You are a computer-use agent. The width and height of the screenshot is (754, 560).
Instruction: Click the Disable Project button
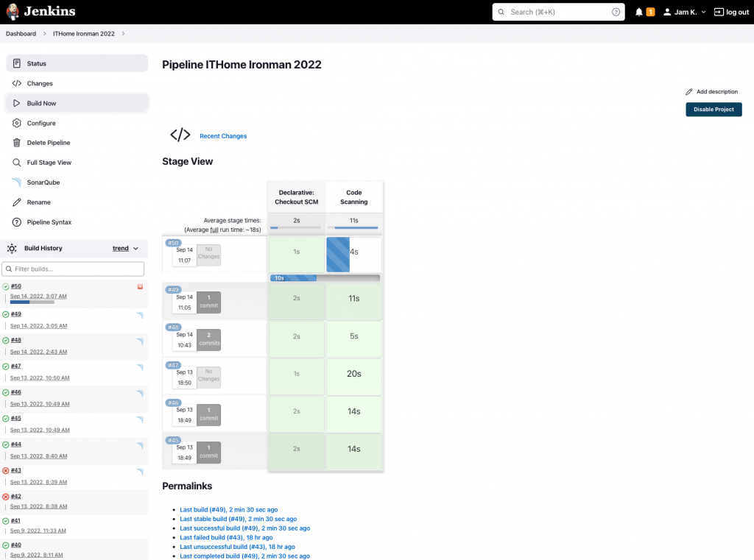pyautogui.click(x=714, y=110)
